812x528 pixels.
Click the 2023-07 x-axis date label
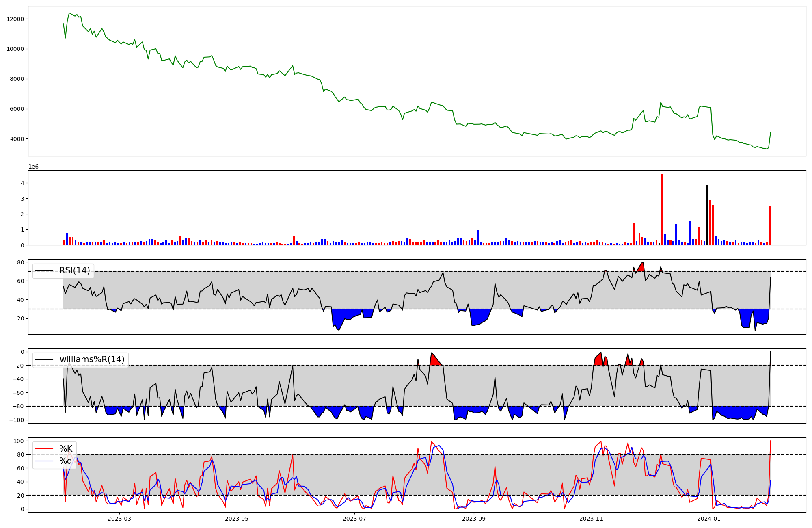pyautogui.click(x=354, y=519)
